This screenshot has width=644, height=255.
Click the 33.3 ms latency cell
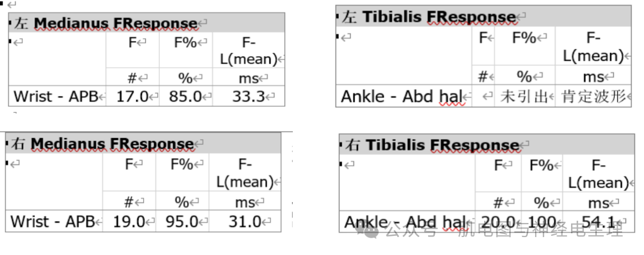click(x=249, y=97)
